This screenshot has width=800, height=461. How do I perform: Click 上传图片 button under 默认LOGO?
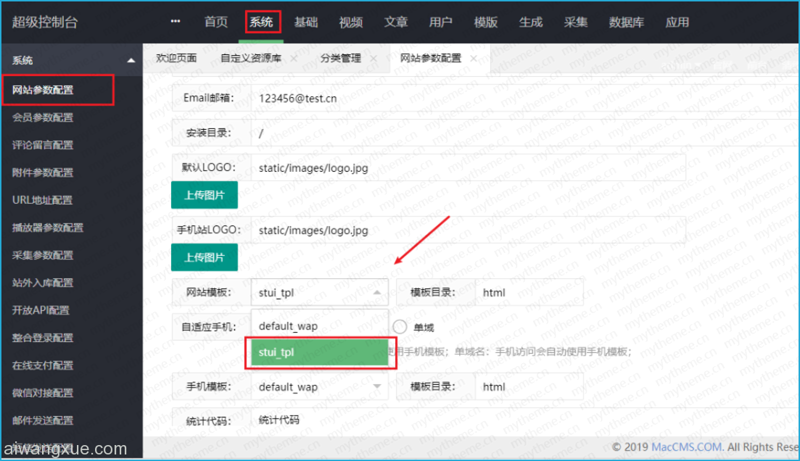click(x=204, y=195)
